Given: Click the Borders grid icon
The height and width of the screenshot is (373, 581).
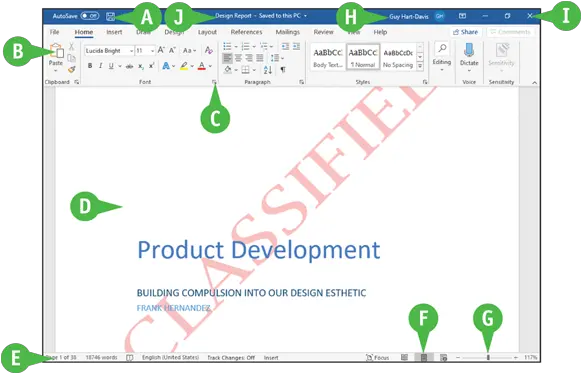Looking at the screenshot, I should [x=245, y=69].
